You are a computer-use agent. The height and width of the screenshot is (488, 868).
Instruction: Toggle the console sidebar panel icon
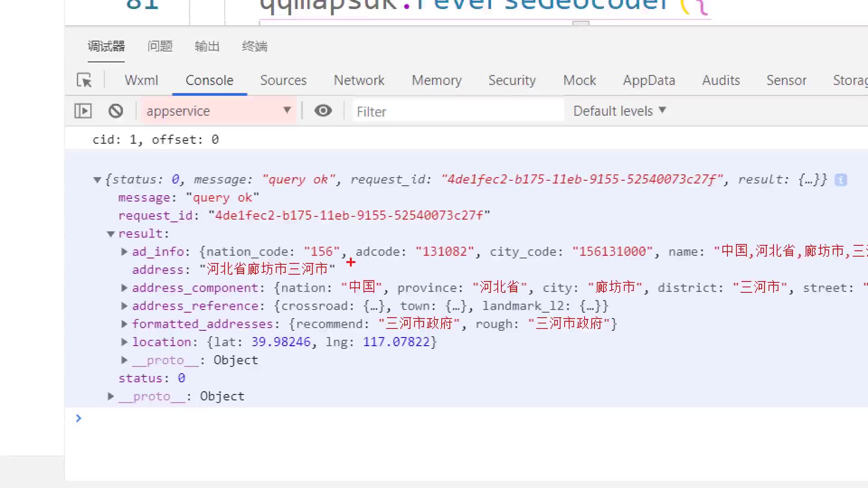pyautogui.click(x=83, y=111)
